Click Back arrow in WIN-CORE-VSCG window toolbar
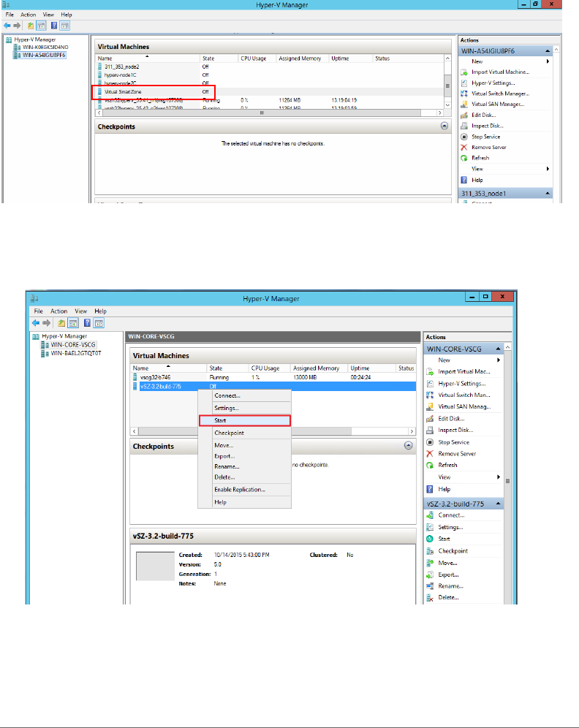The image size is (579, 728). (x=36, y=323)
